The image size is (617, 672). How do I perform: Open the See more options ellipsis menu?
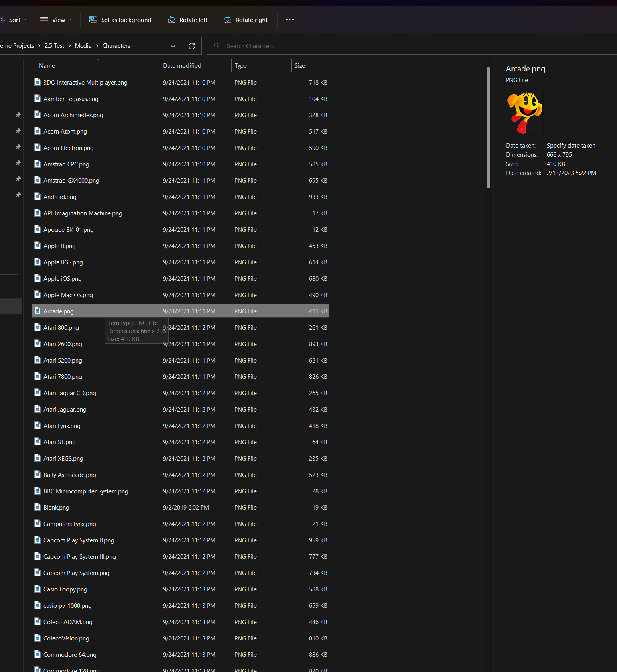[x=290, y=20]
